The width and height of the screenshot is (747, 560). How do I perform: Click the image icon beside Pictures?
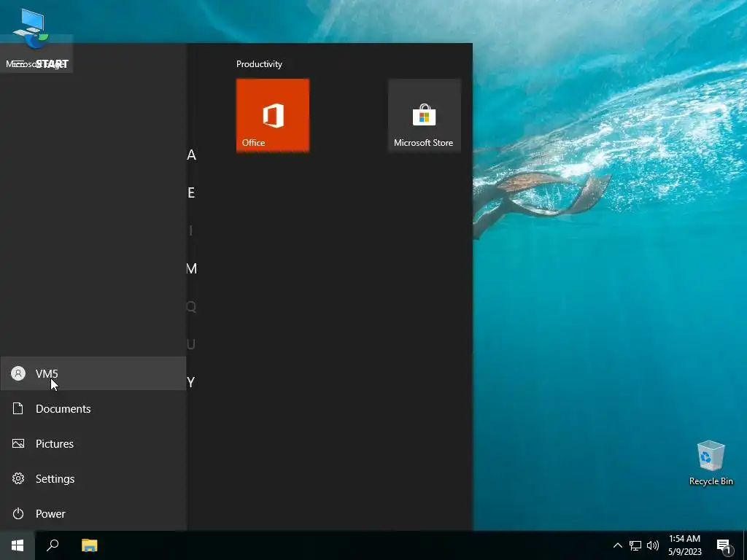tap(18, 443)
